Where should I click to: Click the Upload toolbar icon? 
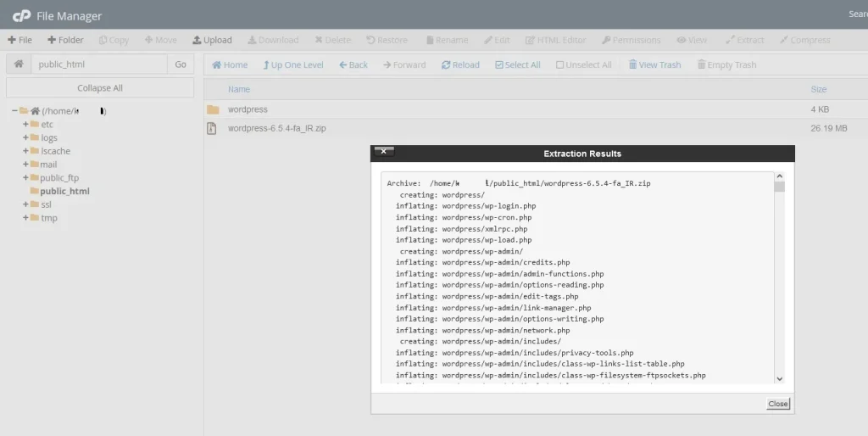197,40
